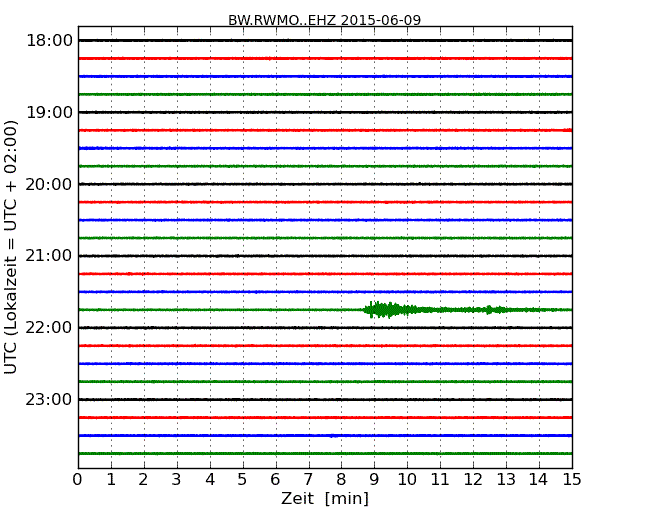Image resolution: width=650 pixels, height=520 pixels.
Task: Click the x-axis tick label 15
Action: tap(572, 480)
